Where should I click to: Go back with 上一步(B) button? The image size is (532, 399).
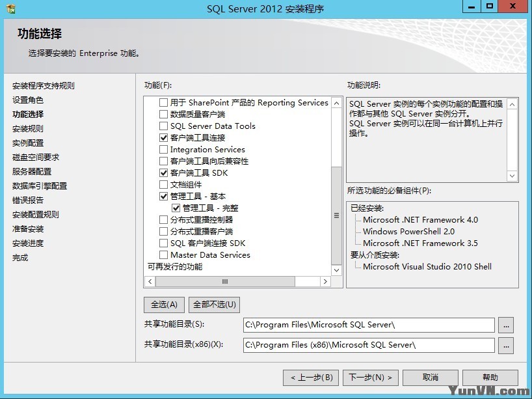(x=311, y=378)
